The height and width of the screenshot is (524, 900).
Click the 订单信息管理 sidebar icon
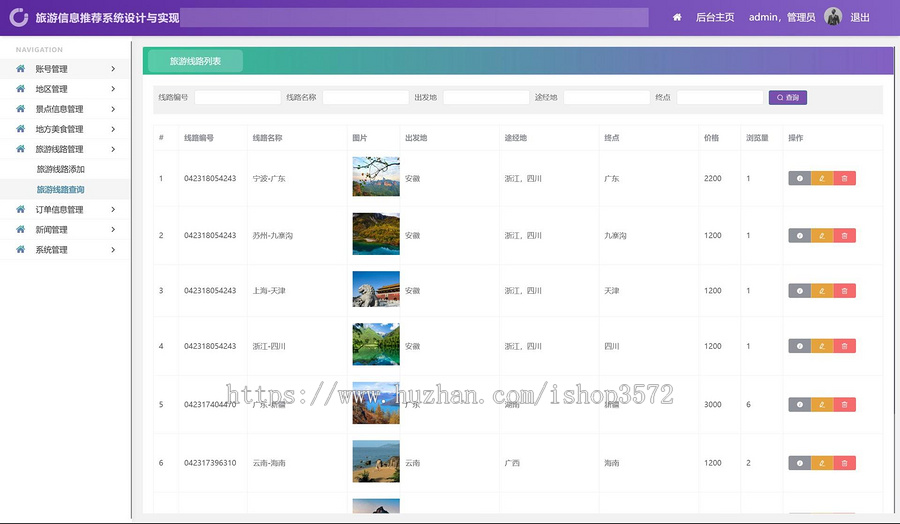21,209
